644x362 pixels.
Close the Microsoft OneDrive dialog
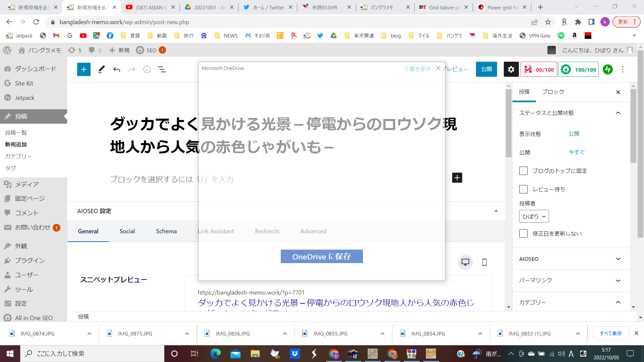pyautogui.click(x=438, y=68)
